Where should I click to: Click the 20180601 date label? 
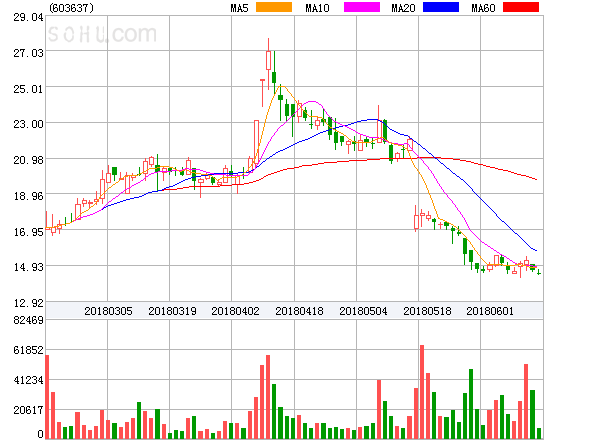[x=490, y=311]
